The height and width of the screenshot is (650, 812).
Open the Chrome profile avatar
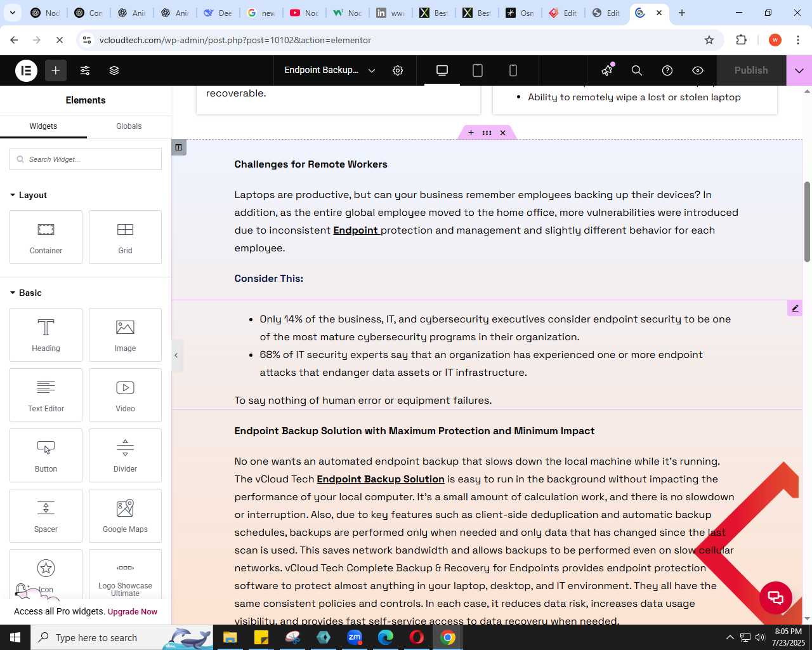pyautogui.click(x=775, y=40)
